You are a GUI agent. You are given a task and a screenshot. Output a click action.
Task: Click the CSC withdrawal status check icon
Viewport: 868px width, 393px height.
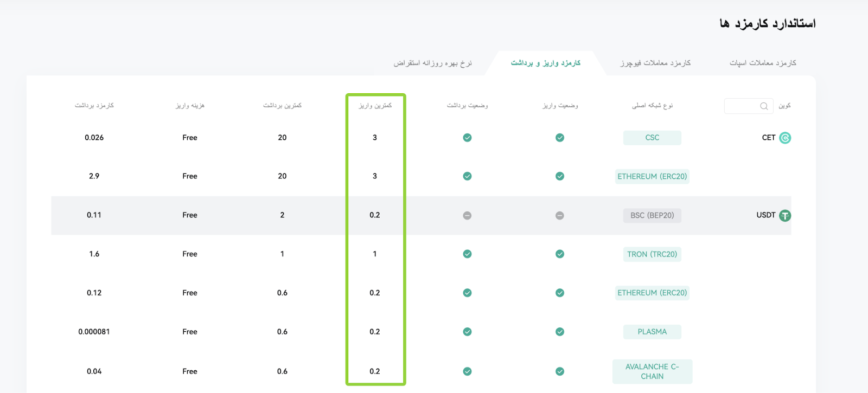point(467,138)
